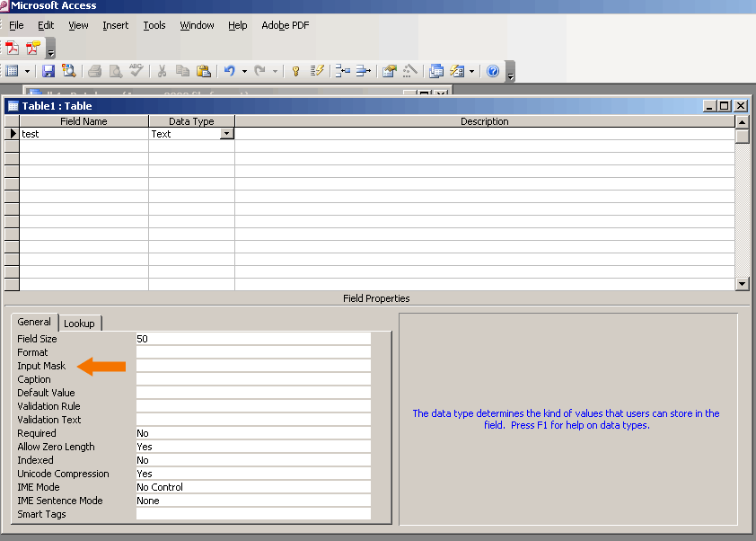Click the Unicode Compression value Yes
Image resolution: width=756 pixels, height=541 pixels.
pos(253,474)
